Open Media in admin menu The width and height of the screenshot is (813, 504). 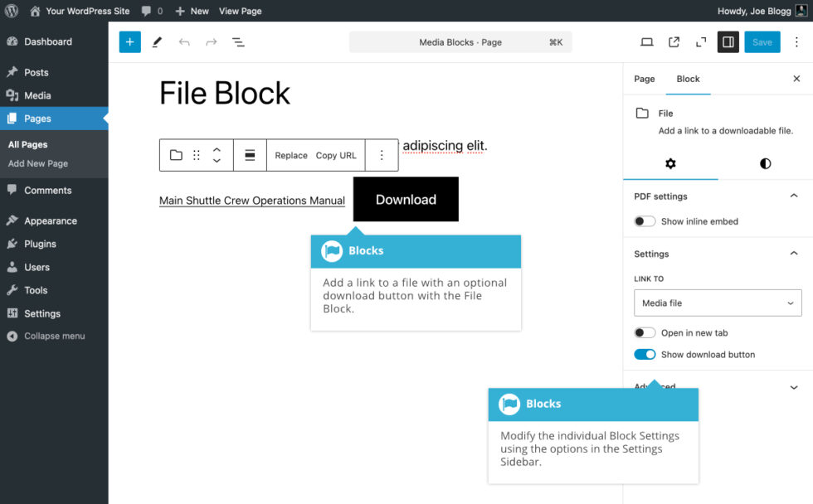54,95
